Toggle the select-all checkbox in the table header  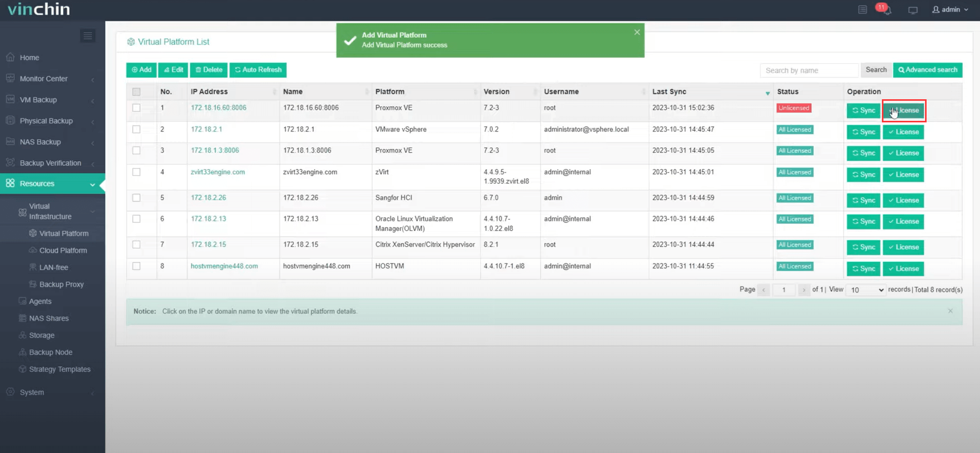click(x=136, y=92)
